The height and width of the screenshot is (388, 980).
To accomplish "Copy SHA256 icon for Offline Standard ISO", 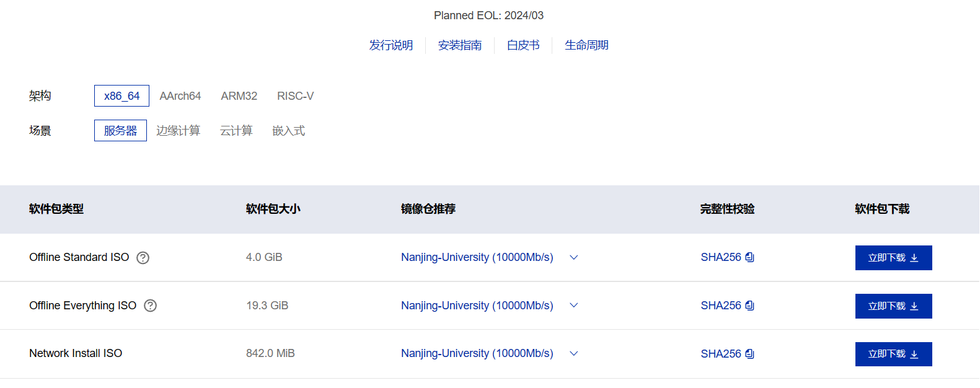I will pos(750,257).
